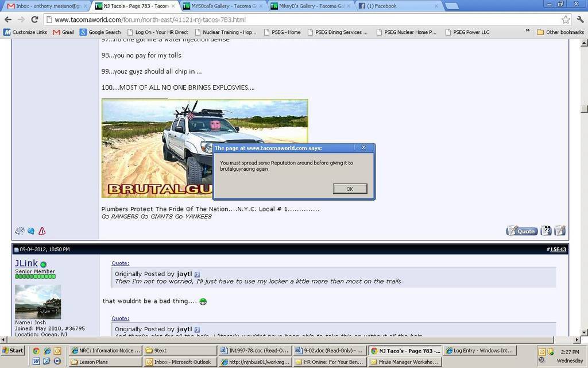
Task: Open JLink's user profile link
Action: tap(26, 263)
